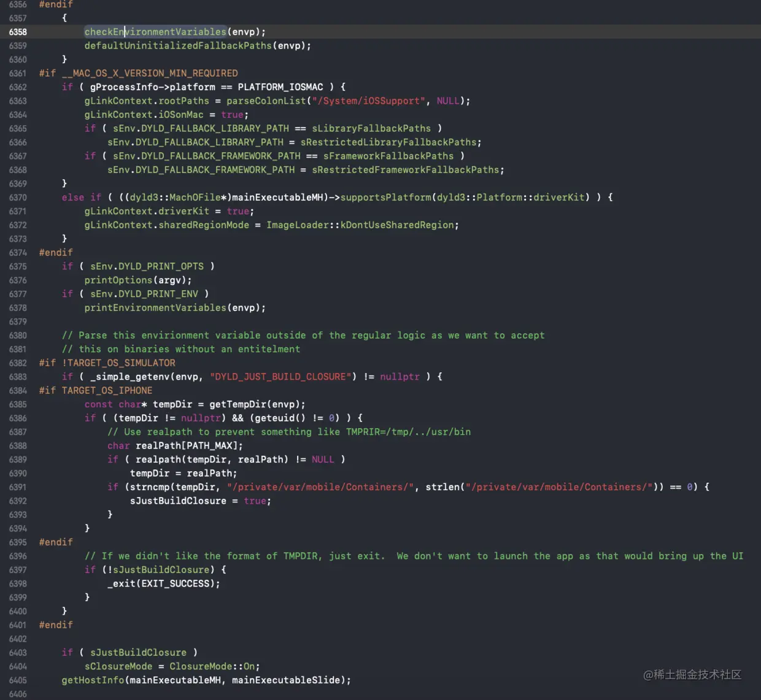Click ClosureMode::On value
The image size is (761, 700).
212,666
